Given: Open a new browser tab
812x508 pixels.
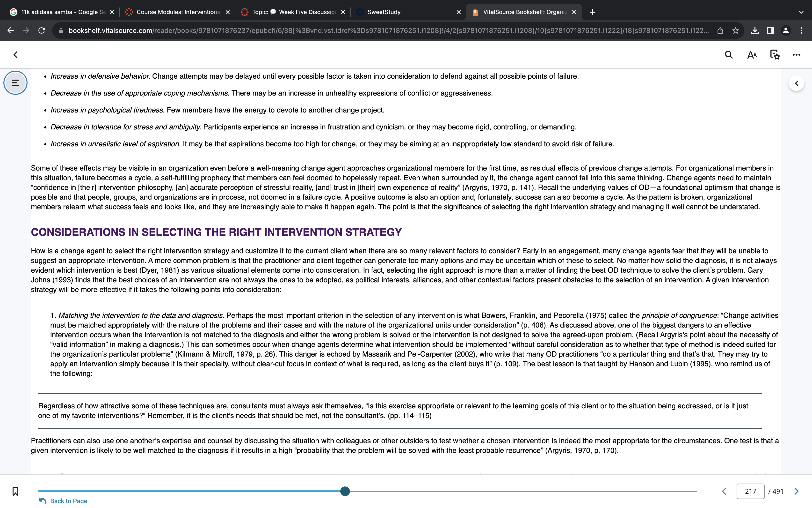Looking at the screenshot, I should [593, 12].
